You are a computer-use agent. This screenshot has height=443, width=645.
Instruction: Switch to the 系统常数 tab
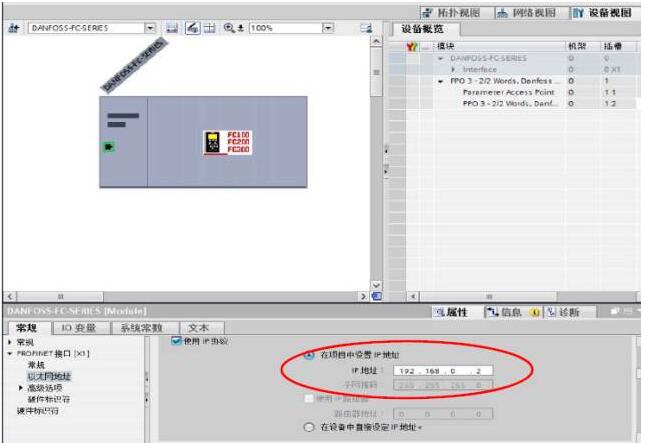click(142, 327)
